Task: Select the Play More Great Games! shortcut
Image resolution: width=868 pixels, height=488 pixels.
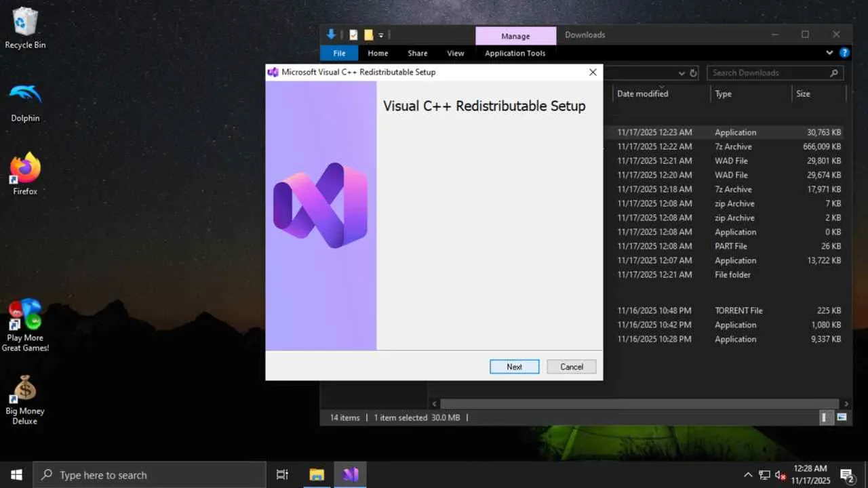Action: coord(25,325)
